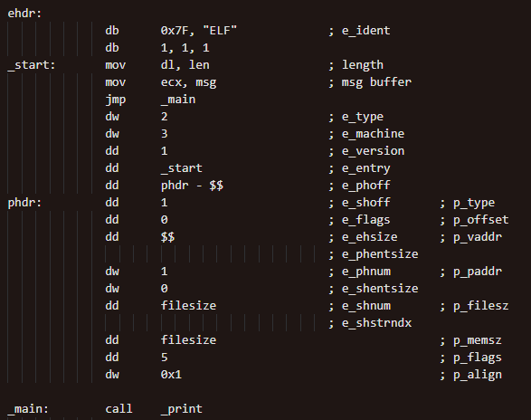This screenshot has height=420, width=531.
Task: Click first filesize operand near e_shnum
Action: tap(189, 306)
